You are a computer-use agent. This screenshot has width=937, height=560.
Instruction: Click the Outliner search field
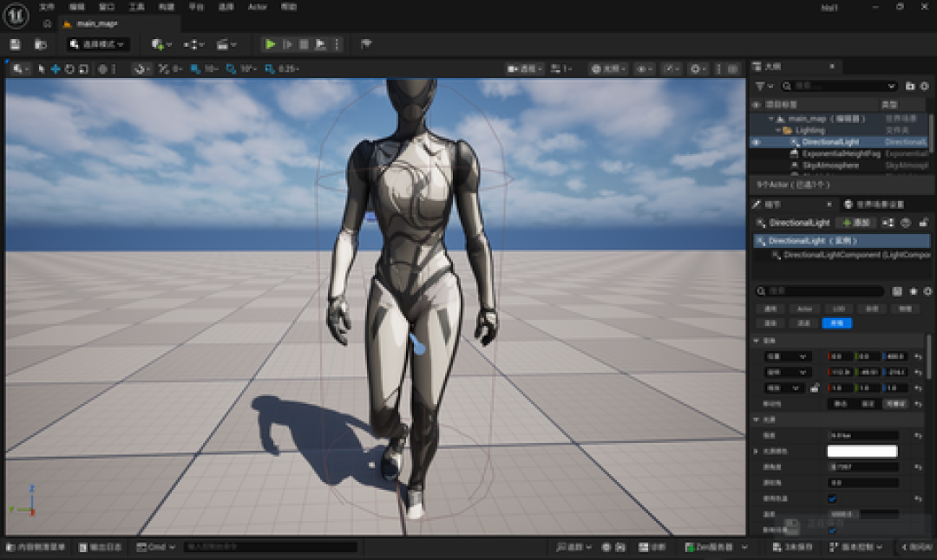point(839,87)
